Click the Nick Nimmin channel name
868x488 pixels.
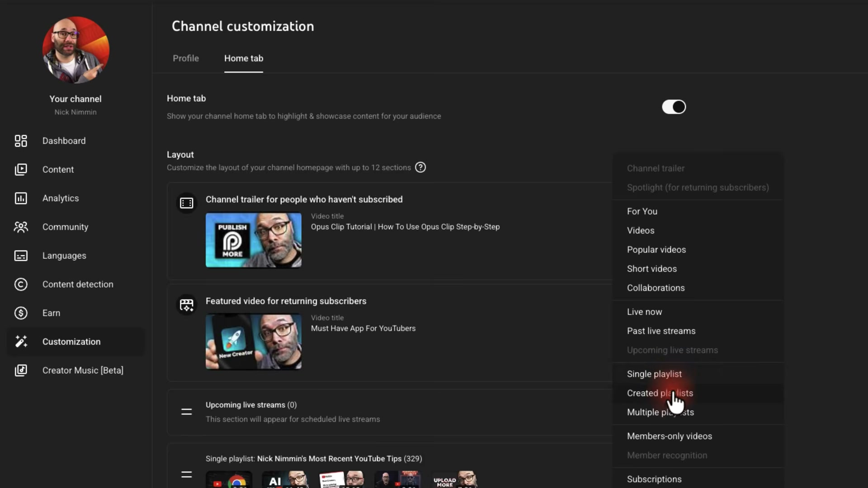[x=75, y=112]
